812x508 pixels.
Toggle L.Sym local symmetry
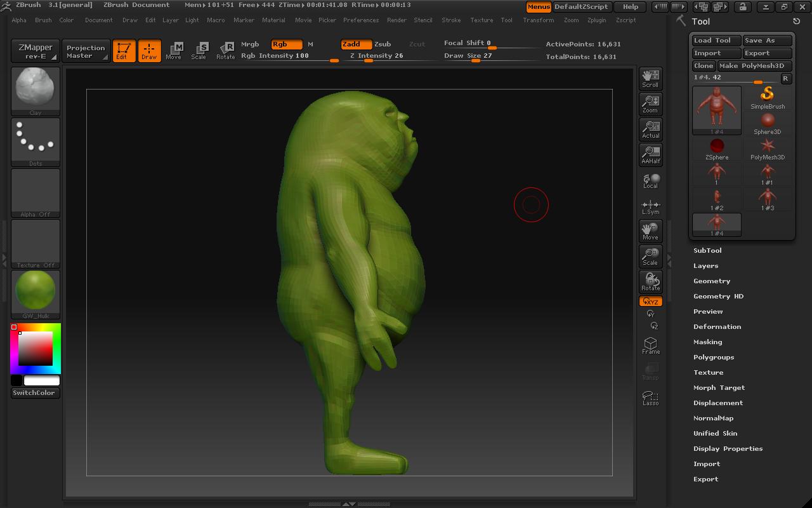click(x=650, y=207)
